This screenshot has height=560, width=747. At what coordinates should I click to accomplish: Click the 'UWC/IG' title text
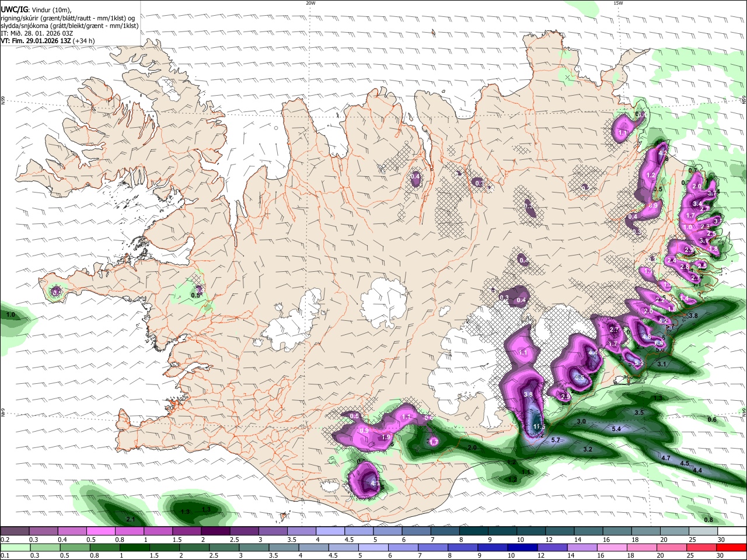pos(13,9)
